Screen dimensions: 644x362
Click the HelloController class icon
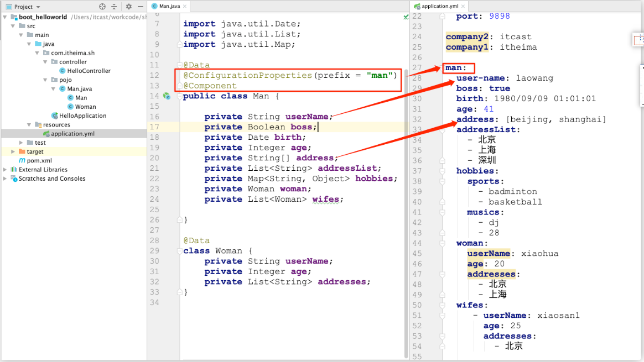click(x=63, y=71)
